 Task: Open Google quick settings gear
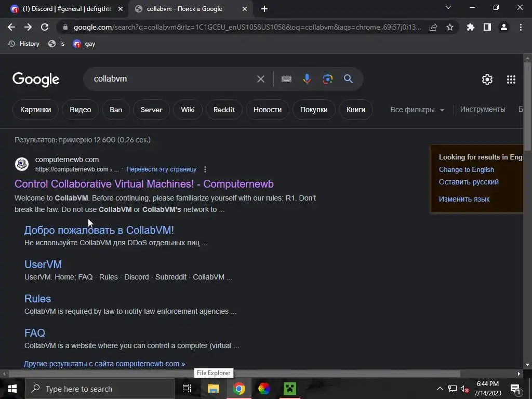(x=487, y=79)
